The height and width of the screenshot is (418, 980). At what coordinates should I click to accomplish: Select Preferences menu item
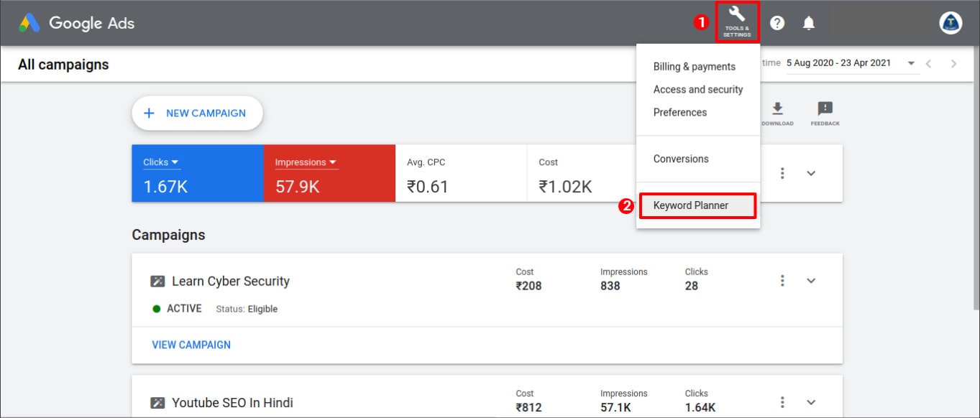pos(698,113)
